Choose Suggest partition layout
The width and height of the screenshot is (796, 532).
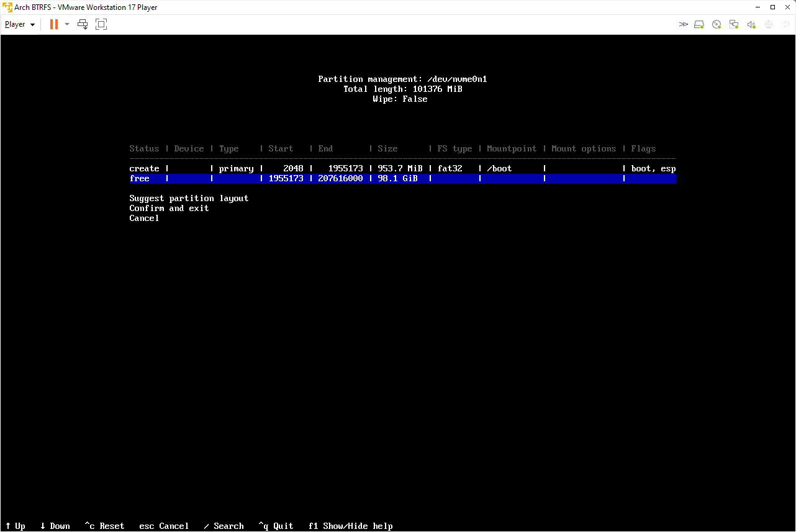click(189, 198)
